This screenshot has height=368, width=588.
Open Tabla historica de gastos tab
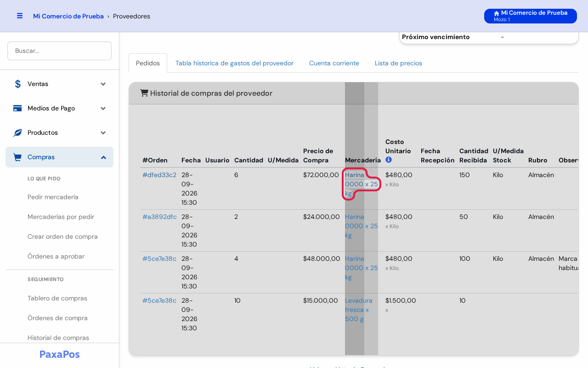tap(234, 63)
